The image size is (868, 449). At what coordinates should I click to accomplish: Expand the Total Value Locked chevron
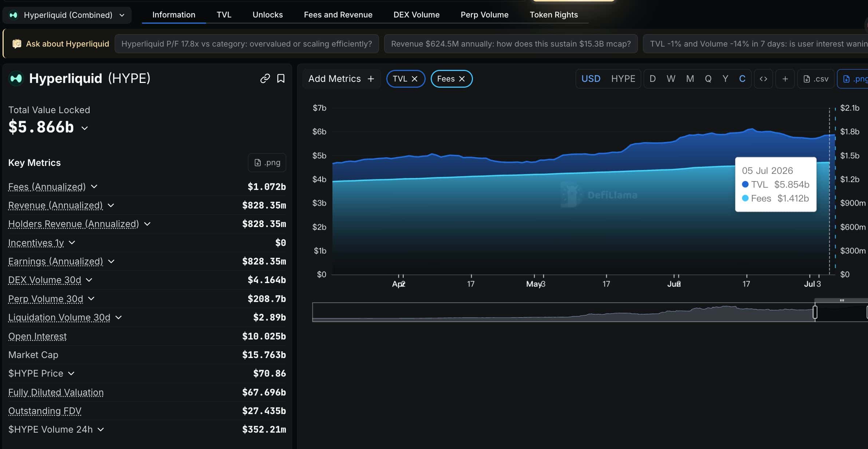click(84, 128)
